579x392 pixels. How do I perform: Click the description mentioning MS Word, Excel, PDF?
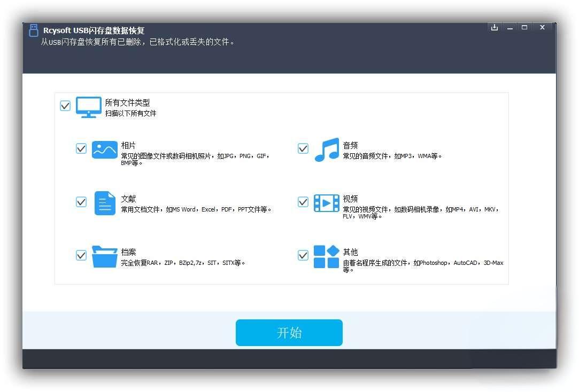click(196, 209)
